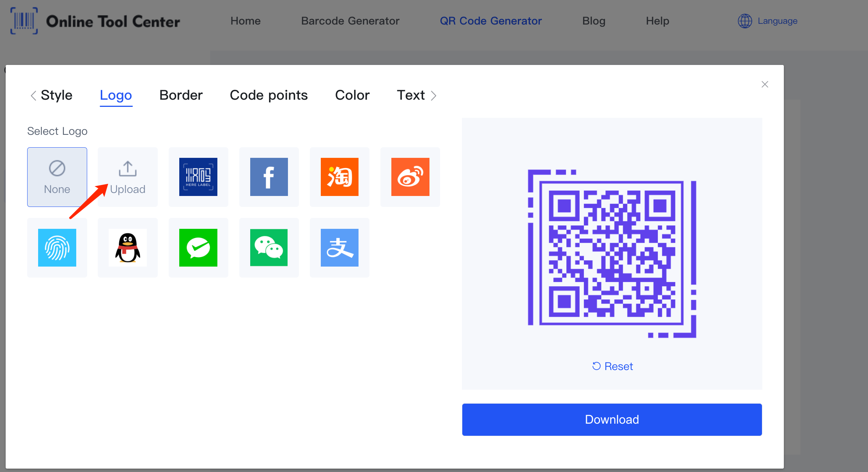Reset the QR code settings
This screenshot has width=868, height=472.
point(613,366)
